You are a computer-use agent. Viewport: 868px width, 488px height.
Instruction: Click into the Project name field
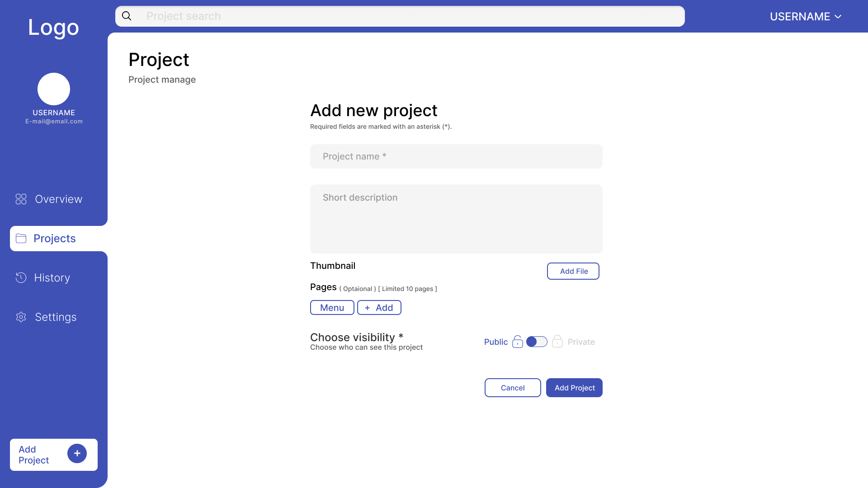coord(456,156)
